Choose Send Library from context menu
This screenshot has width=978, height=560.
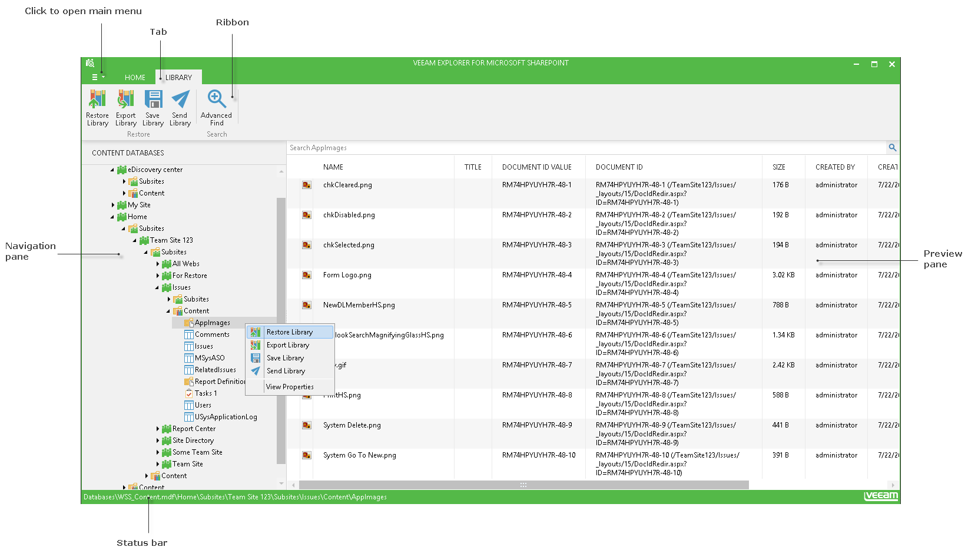290,371
